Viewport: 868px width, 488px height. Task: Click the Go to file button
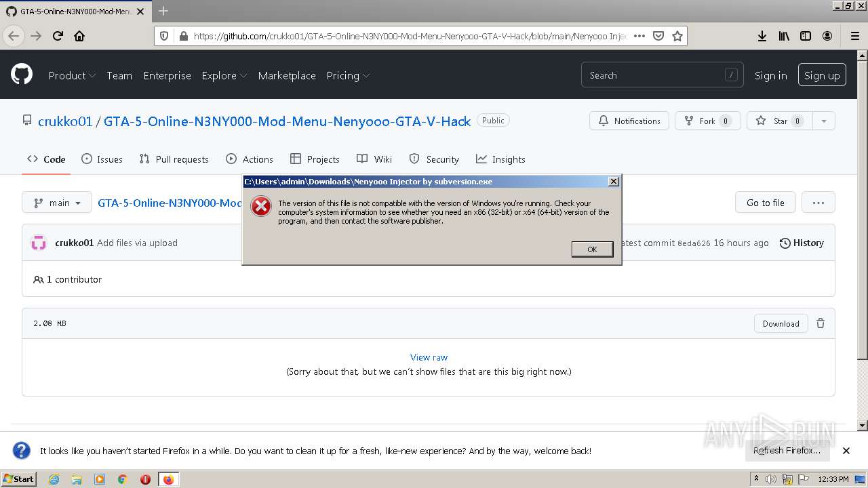click(x=766, y=203)
